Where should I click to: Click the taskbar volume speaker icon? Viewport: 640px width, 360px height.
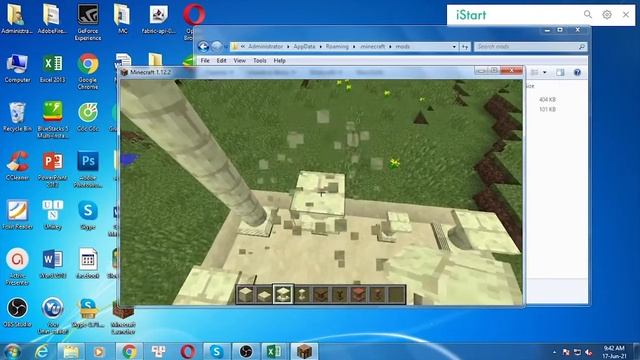pos(588,352)
